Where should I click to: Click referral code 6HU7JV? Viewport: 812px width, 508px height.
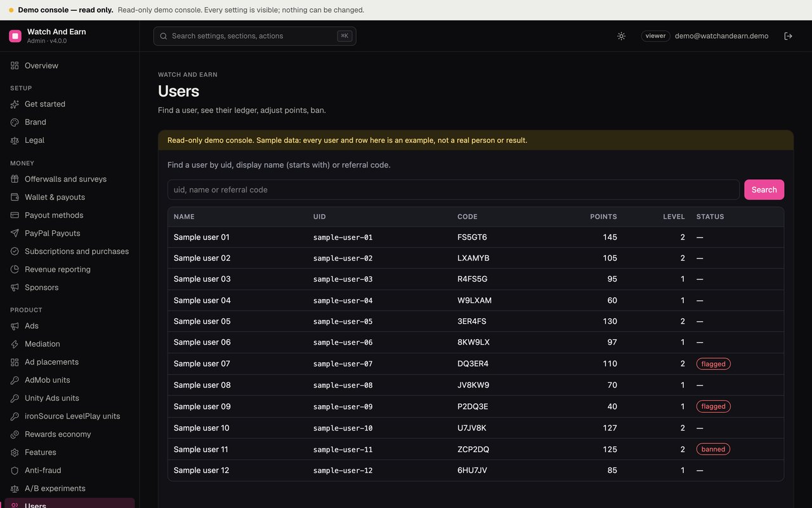(x=473, y=471)
